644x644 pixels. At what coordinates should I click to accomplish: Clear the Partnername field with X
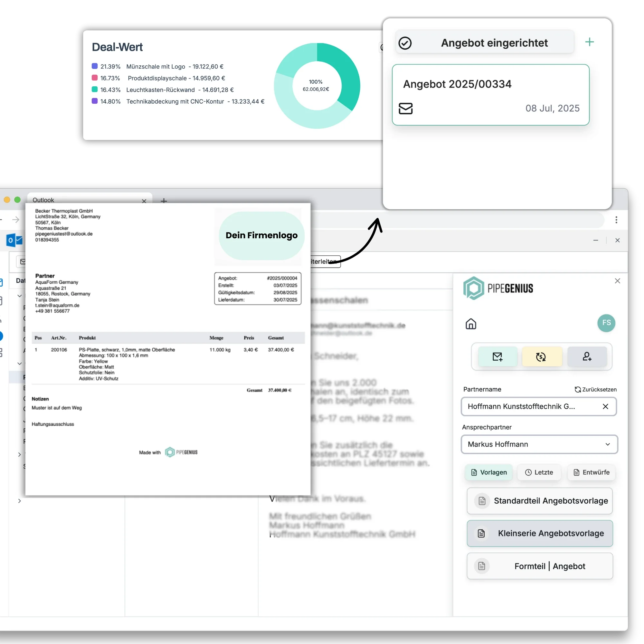[x=605, y=406]
